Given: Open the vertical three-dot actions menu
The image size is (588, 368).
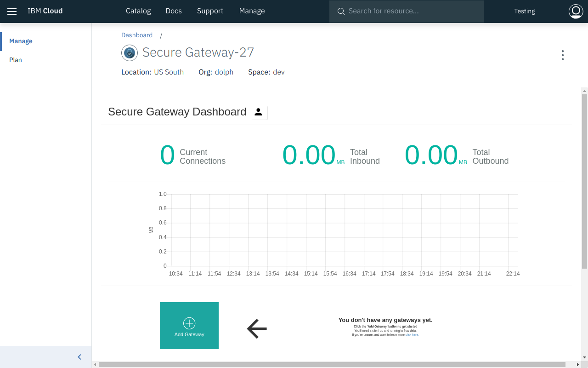Looking at the screenshot, I should pos(562,55).
